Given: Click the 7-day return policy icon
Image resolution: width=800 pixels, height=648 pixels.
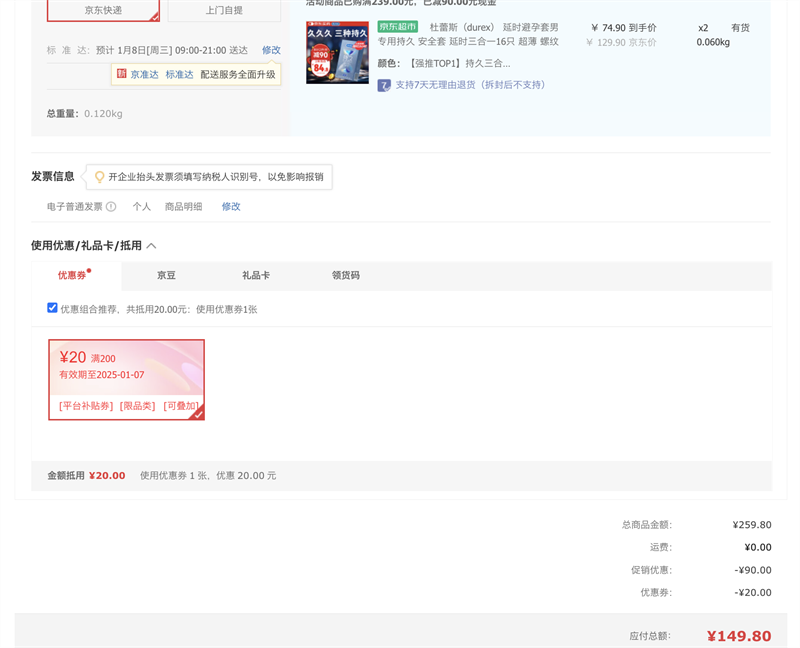Looking at the screenshot, I should 384,85.
